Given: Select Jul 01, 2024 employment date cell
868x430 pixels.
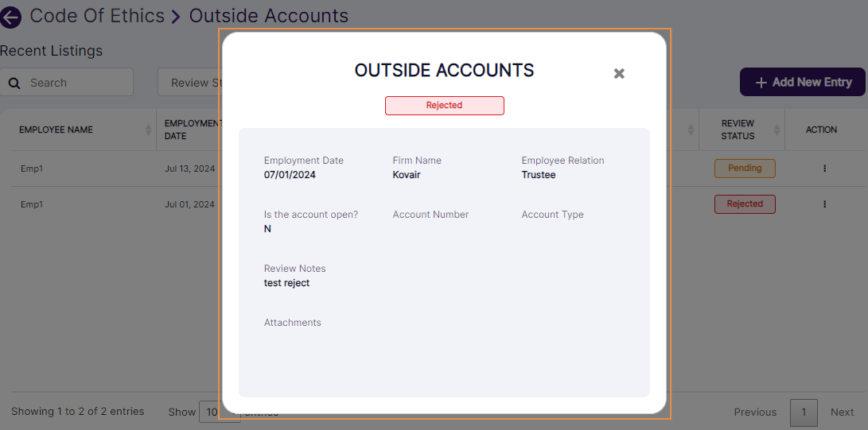Looking at the screenshot, I should coord(189,204).
